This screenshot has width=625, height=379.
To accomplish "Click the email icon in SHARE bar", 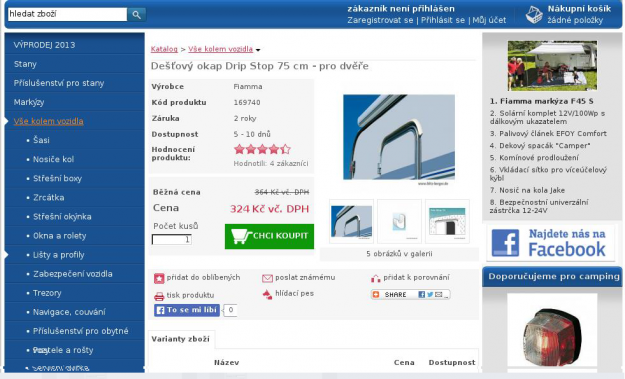I will click(438, 295).
